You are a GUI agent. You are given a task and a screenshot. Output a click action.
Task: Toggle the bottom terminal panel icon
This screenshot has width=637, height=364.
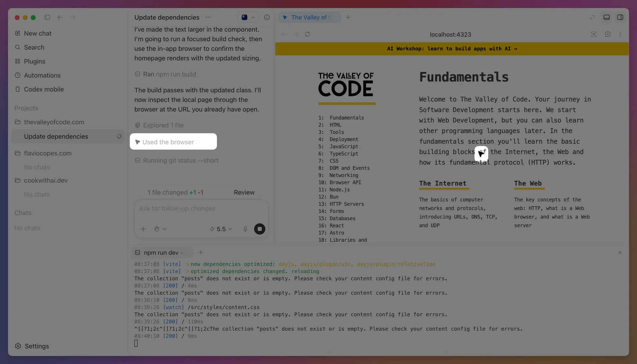[x=606, y=17]
